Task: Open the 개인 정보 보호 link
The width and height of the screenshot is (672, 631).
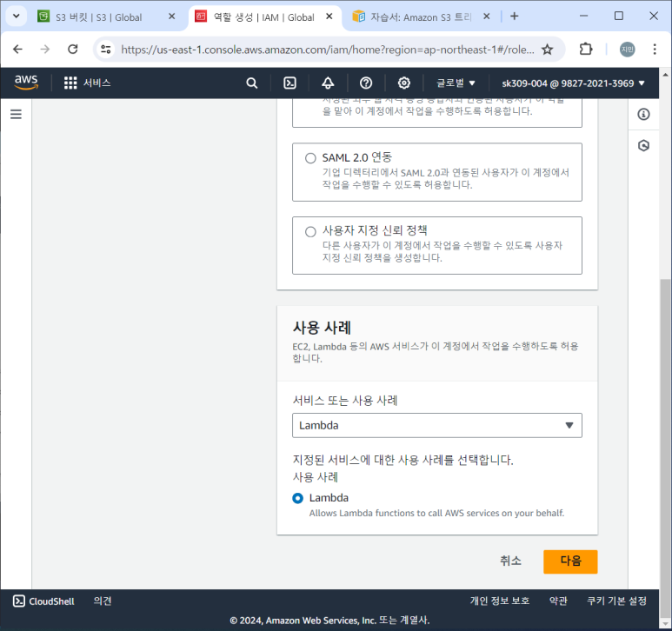Action: (500, 601)
